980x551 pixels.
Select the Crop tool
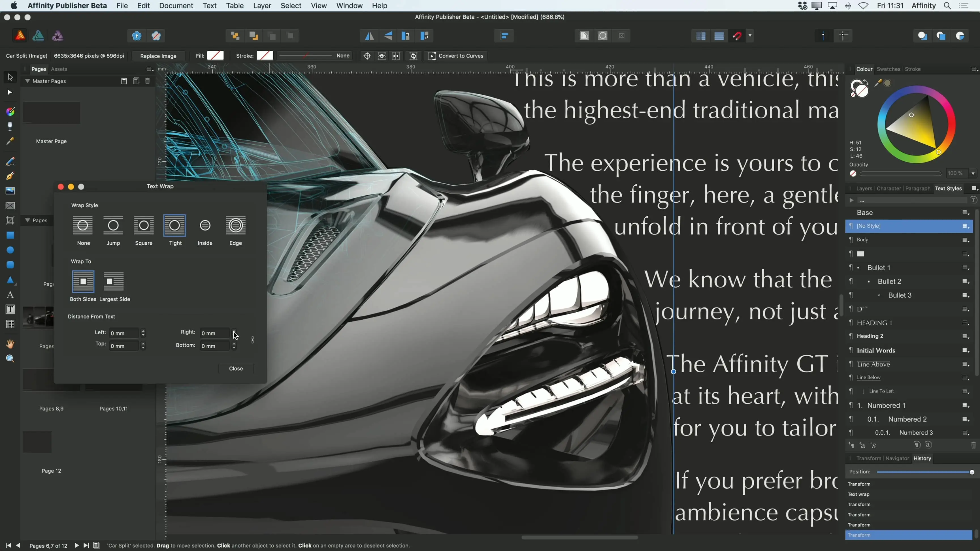10,221
